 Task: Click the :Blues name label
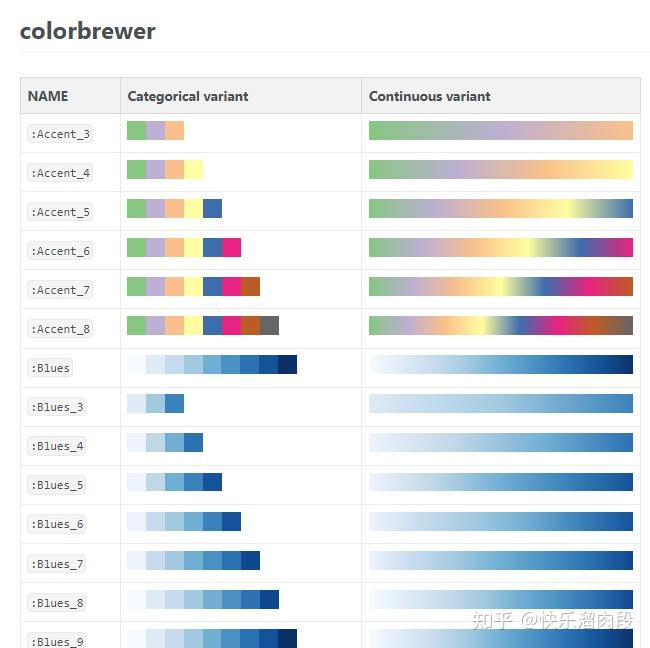51,368
